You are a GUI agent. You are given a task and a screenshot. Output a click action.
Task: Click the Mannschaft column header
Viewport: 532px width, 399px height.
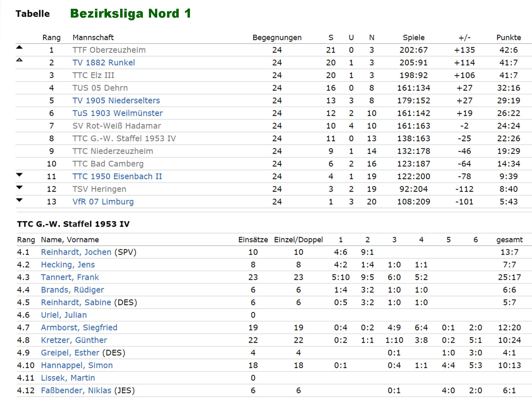(x=93, y=37)
